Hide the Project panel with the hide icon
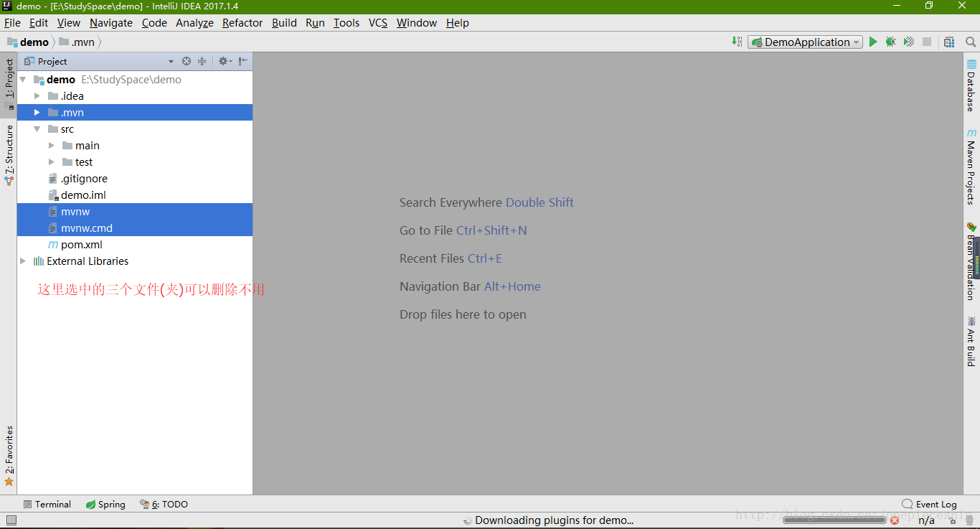 pyautogui.click(x=243, y=62)
